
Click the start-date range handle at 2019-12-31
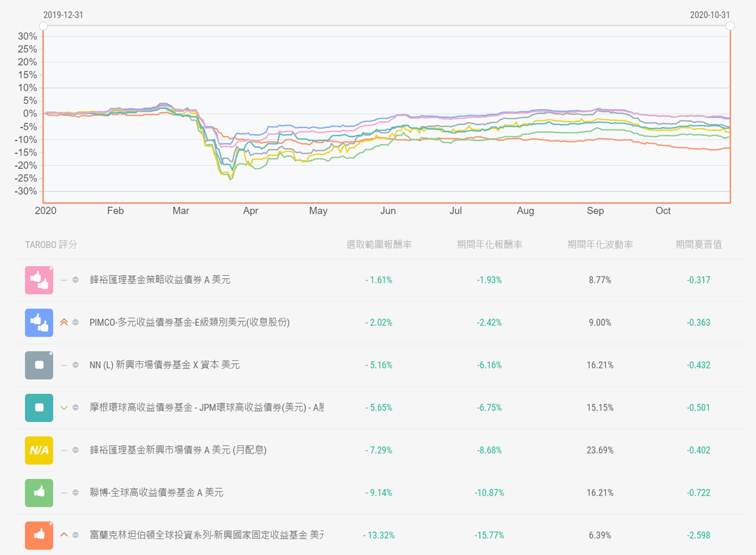click(x=44, y=26)
